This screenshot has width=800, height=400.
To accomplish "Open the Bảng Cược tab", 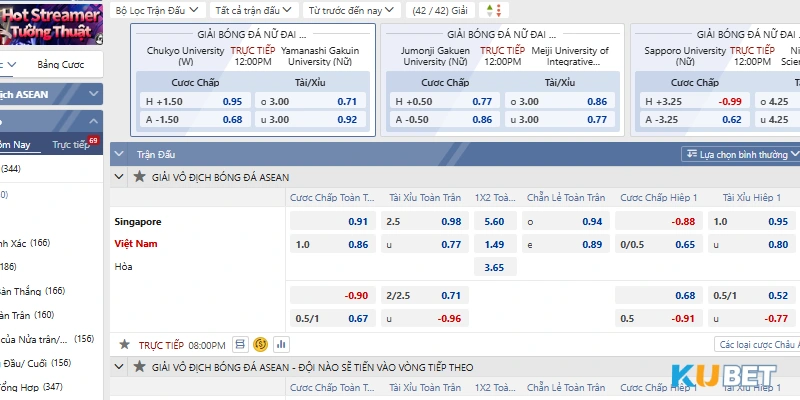I will pyautogui.click(x=60, y=65).
